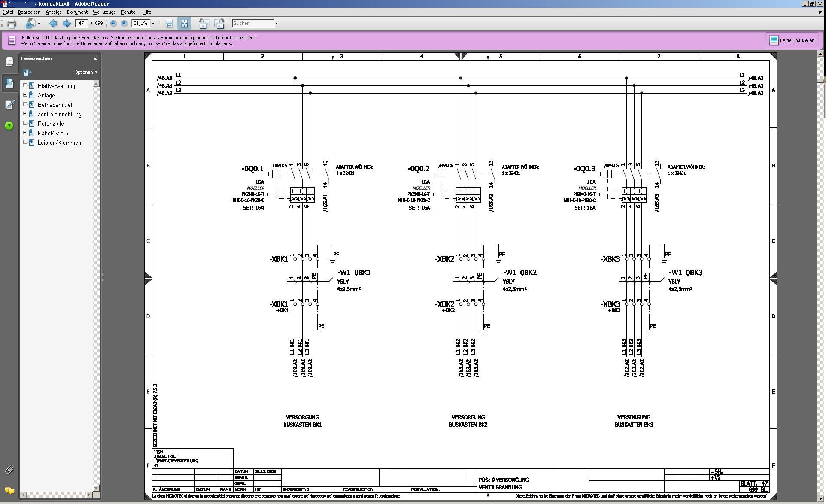
Task: Click circuit breaker label -0Q0.1
Action: pos(252,169)
